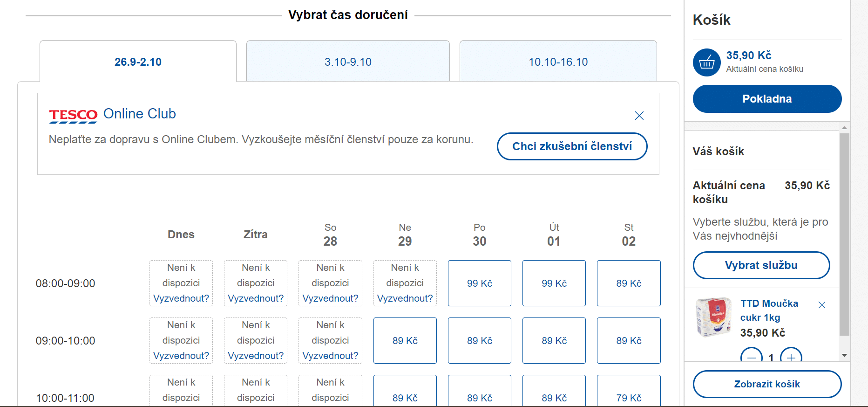The width and height of the screenshot is (868, 407).
Task: Click scrollbar down arrow in basket panel
Action: click(844, 356)
